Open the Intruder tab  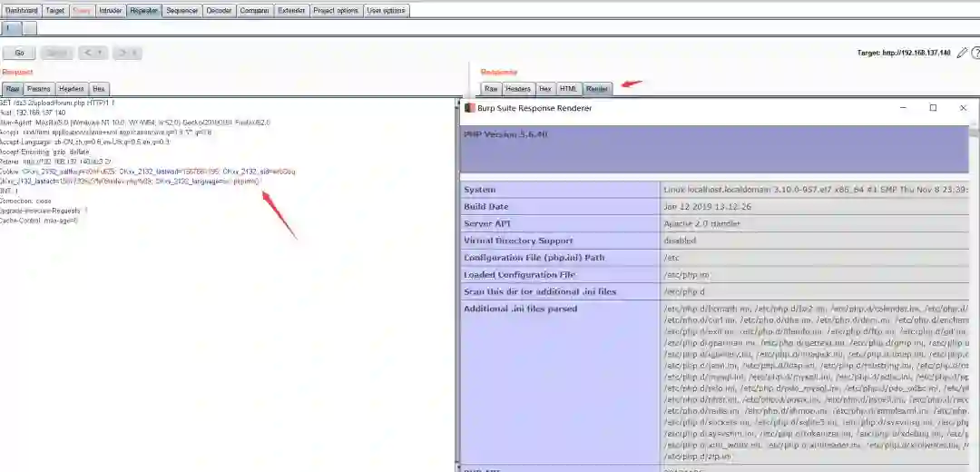click(110, 11)
